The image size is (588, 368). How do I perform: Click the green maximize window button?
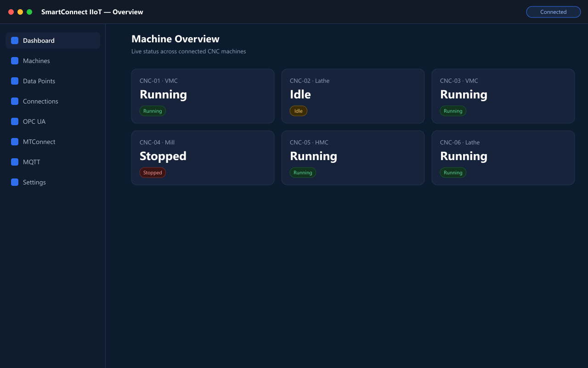tap(29, 12)
